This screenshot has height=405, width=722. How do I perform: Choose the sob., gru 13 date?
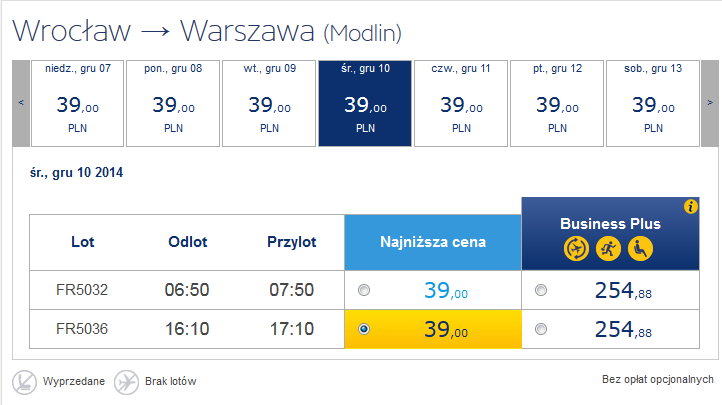click(x=653, y=103)
